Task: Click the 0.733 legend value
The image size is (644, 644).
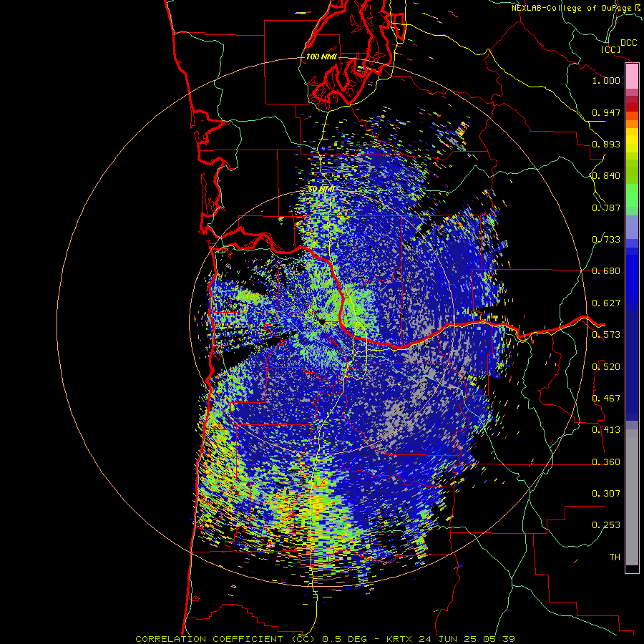Action: [606, 240]
